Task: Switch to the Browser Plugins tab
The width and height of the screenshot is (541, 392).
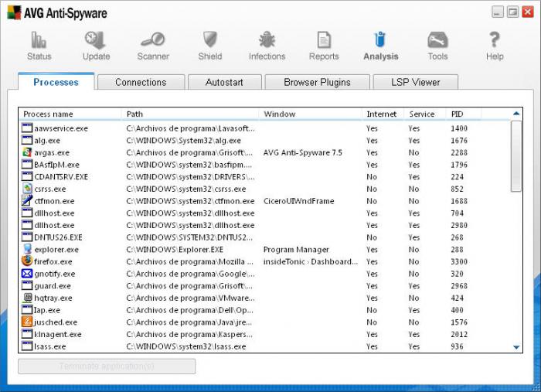Action: [x=317, y=82]
